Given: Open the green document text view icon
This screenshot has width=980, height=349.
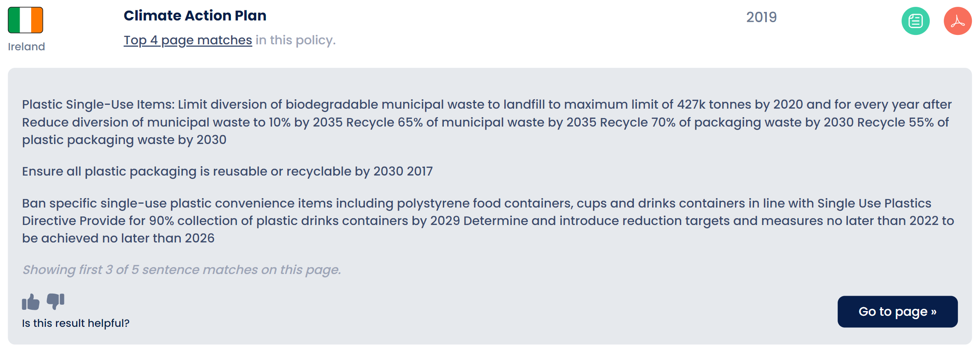Looking at the screenshot, I should point(915,21).
